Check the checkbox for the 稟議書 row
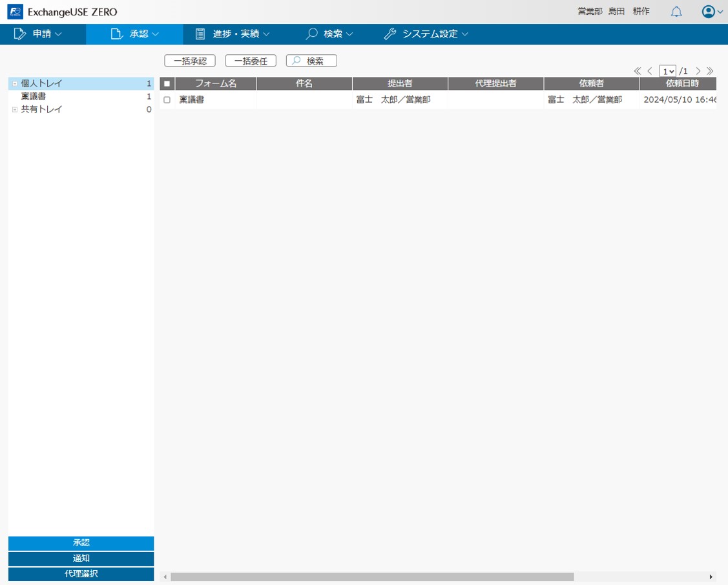The height and width of the screenshot is (585, 728). (167, 100)
